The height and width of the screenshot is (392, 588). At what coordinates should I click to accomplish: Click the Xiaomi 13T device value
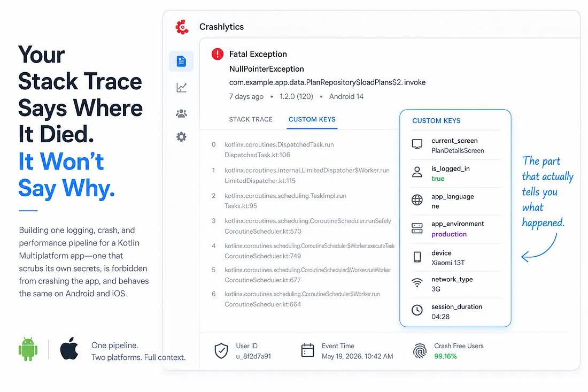click(x=448, y=263)
